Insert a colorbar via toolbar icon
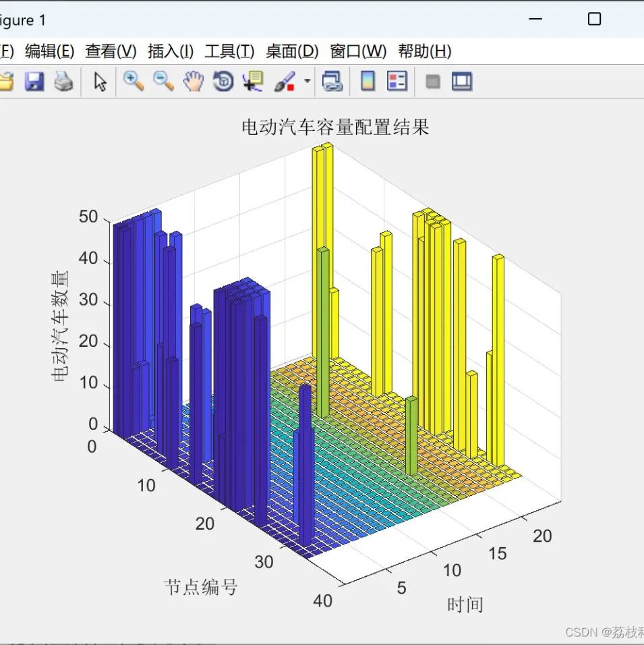This screenshot has height=645, width=644. [x=368, y=81]
